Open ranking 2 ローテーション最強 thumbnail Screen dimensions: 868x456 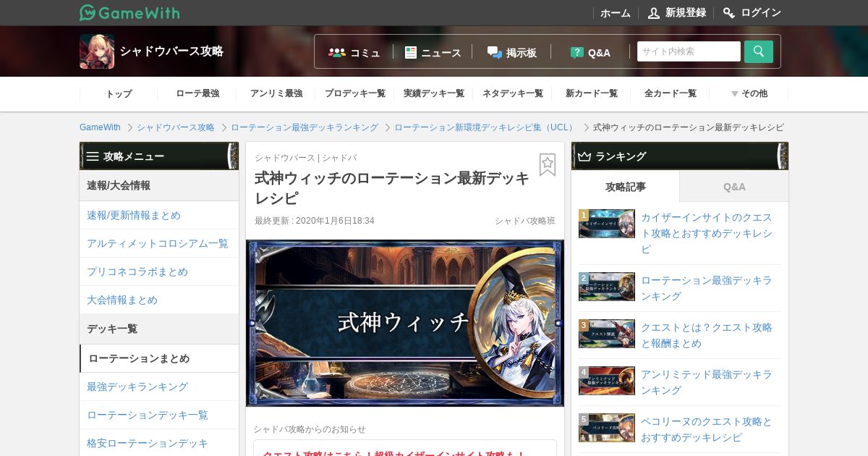point(607,287)
